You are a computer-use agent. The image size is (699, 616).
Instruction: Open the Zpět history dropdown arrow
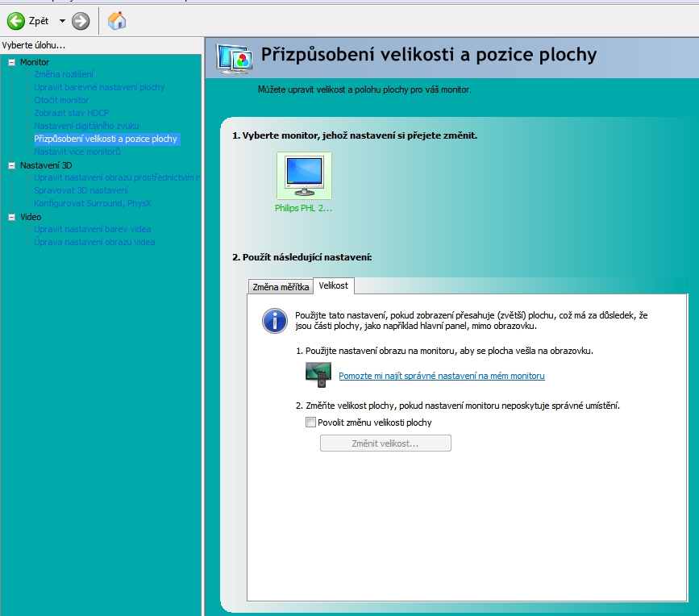tap(62, 21)
